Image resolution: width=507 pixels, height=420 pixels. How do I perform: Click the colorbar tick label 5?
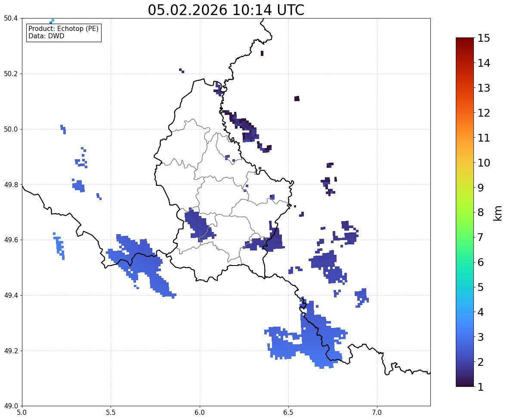[x=481, y=287]
